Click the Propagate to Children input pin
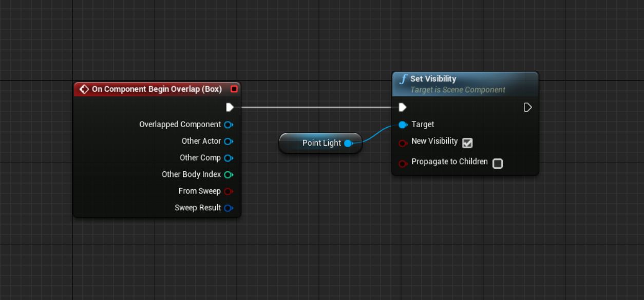644x300 pixels. (403, 164)
